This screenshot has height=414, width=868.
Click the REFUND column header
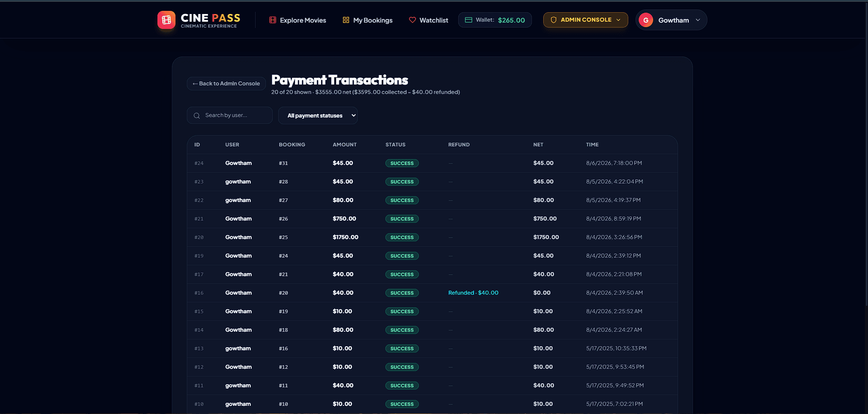[459, 145]
